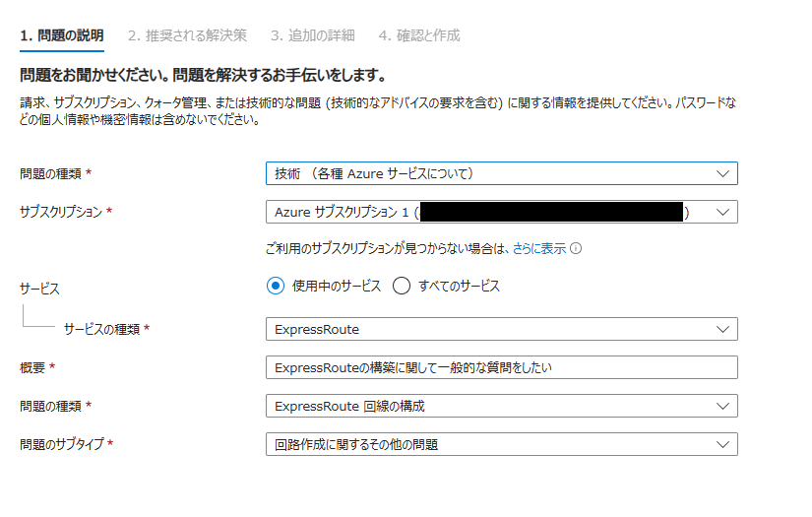Open the 1. 問題の説明 tab
Image resolution: width=812 pixels, height=517 pixels.
62,35
